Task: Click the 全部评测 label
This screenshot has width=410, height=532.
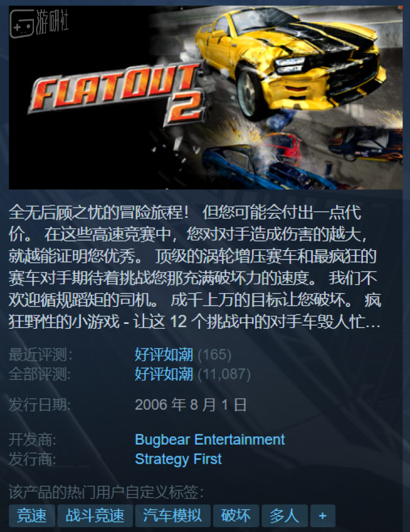Action: [x=40, y=374]
